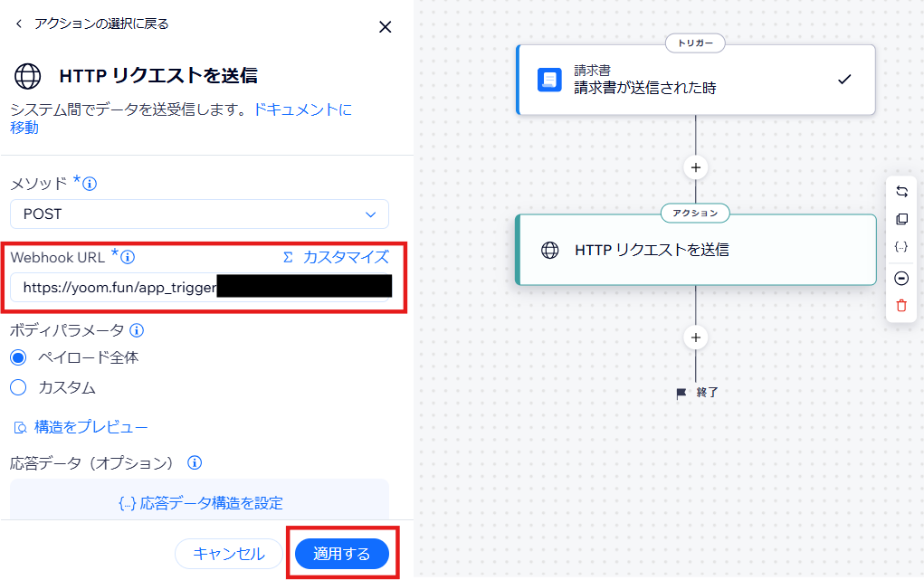The width and height of the screenshot is (924, 580).
Task: Open the curly braces data icon in side toolbar
Action: tap(901, 247)
